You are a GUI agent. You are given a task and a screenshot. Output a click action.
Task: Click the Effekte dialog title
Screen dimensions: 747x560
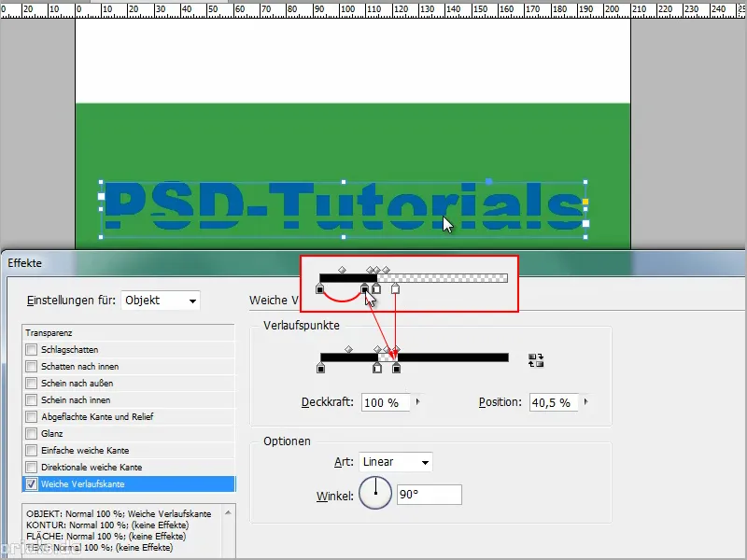[x=25, y=263]
